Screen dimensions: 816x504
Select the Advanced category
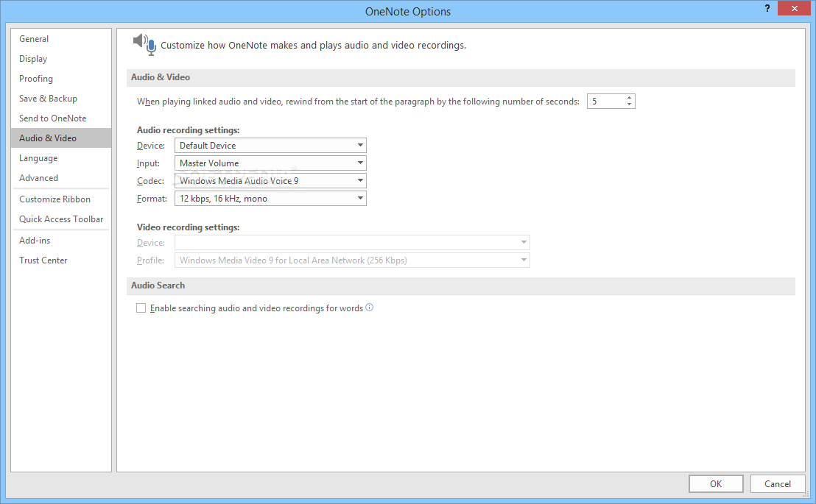tap(61, 178)
